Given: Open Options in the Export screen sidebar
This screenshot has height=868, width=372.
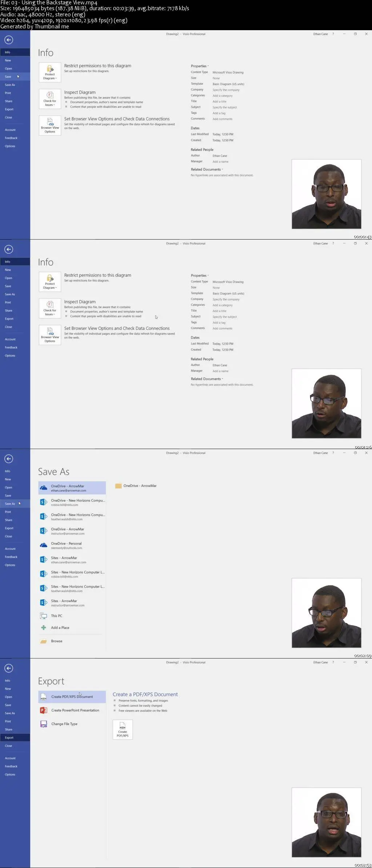Looking at the screenshot, I should click(15, 775).
